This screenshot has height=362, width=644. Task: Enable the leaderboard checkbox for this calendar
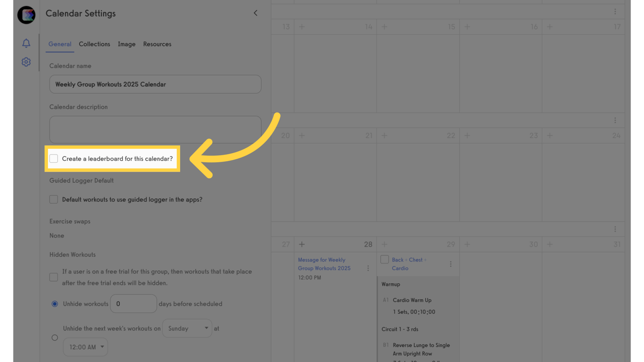tap(53, 158)
